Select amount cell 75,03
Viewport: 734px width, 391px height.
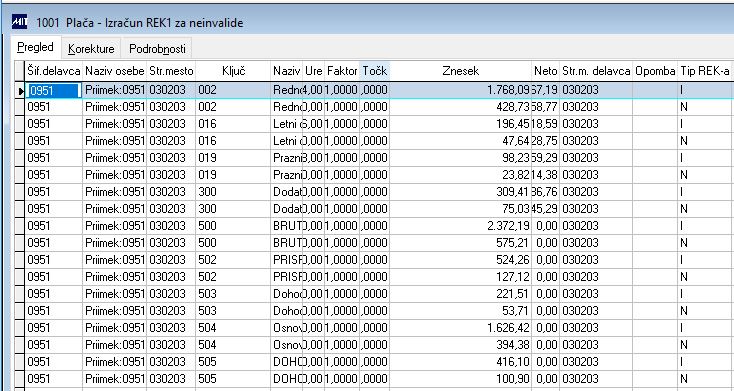point(461,209)
